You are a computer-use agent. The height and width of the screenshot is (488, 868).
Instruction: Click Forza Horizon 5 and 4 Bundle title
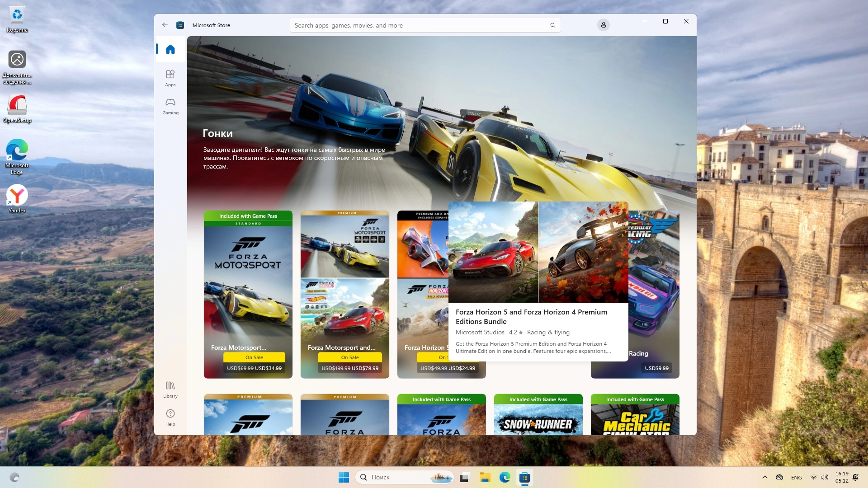point(531,316)
